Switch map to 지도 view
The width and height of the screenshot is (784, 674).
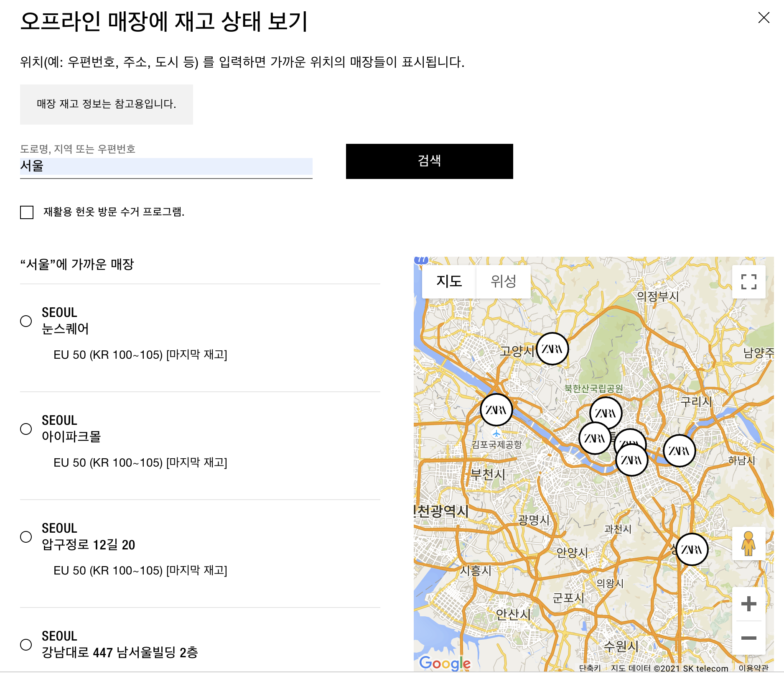coord(449,281)
